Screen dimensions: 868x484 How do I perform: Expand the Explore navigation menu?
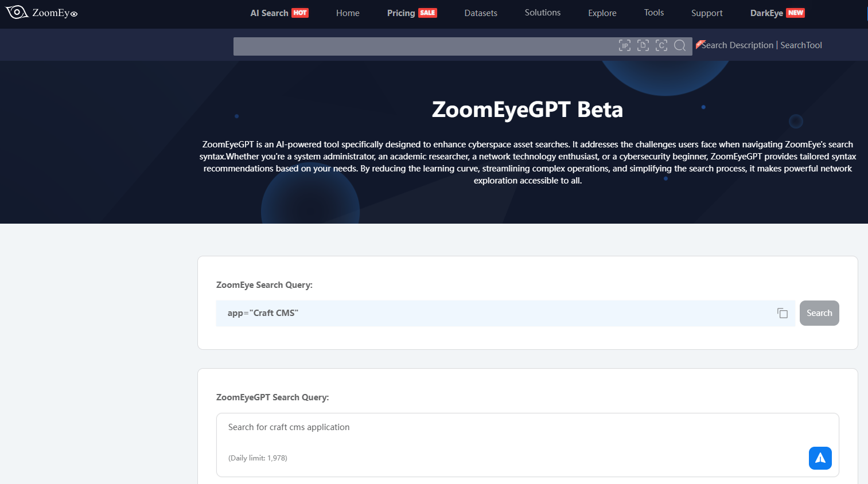pos(602,12)
